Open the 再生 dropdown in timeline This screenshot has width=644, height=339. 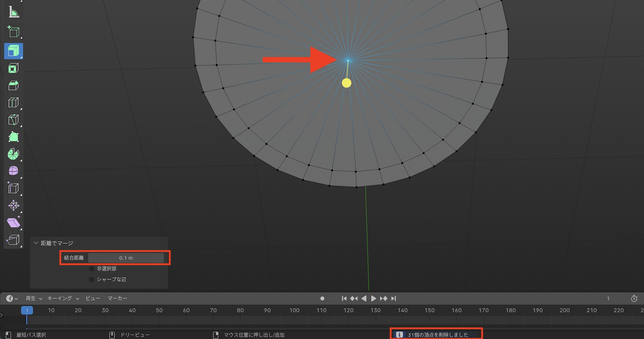click(x=34, y=298)
